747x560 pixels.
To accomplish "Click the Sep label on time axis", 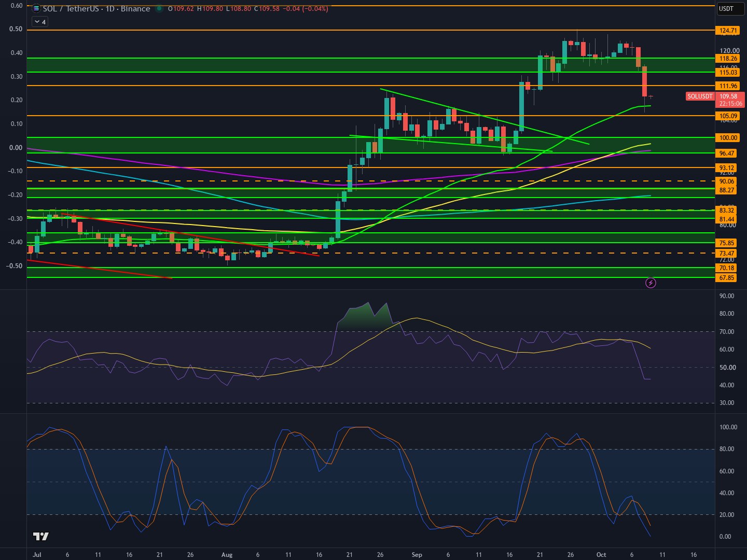I will (417, 554).
